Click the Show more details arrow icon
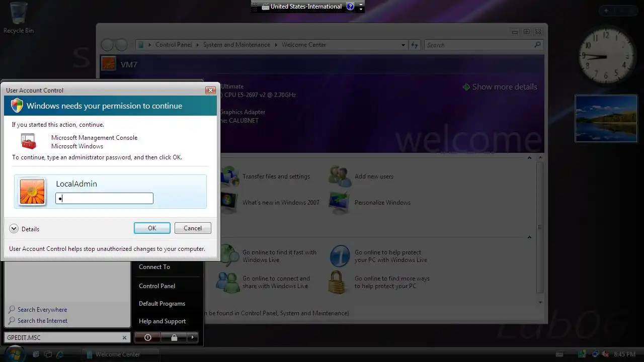Screen dimensions: 644x362 point(466,87)
